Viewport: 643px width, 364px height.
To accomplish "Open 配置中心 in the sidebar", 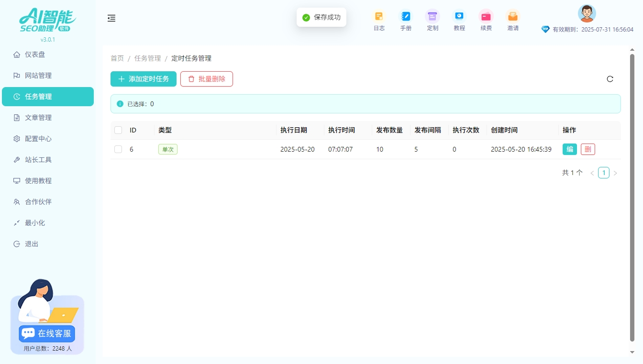I will tap(38, 139).
